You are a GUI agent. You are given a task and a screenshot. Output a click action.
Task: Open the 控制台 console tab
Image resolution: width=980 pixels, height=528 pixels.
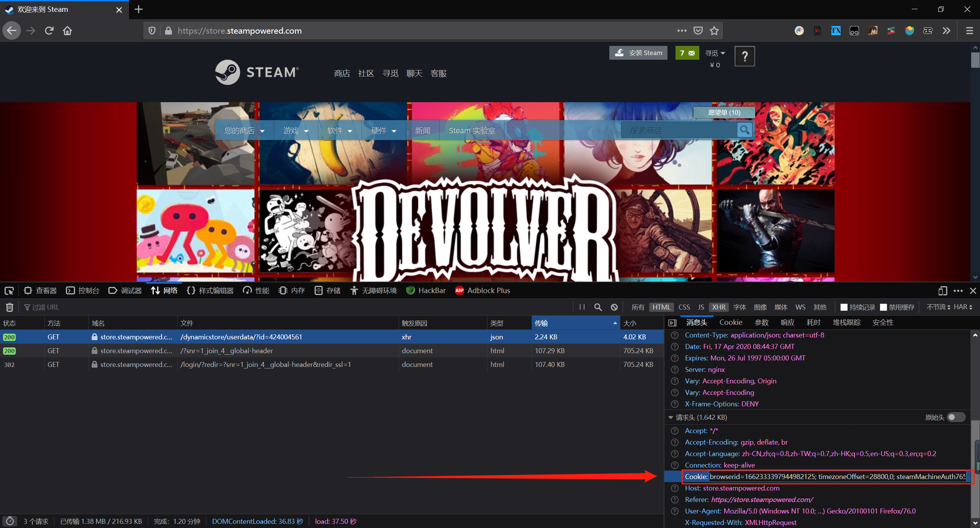coord(83,291)
